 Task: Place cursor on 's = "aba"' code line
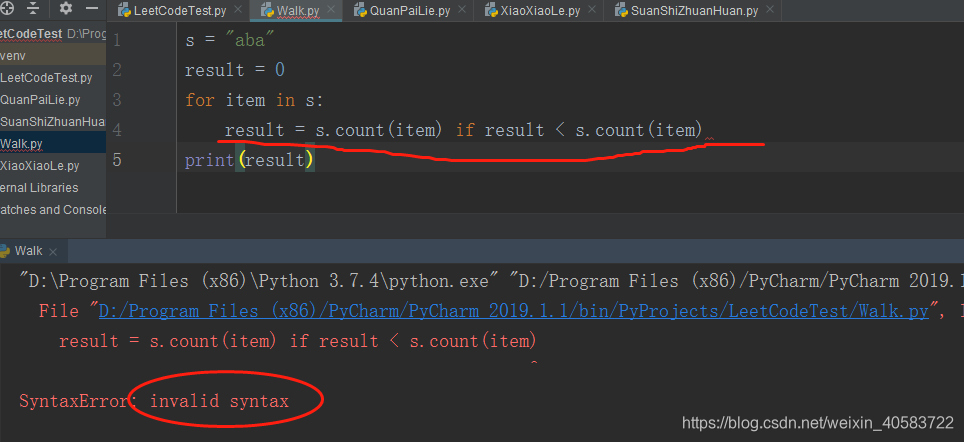230,41
